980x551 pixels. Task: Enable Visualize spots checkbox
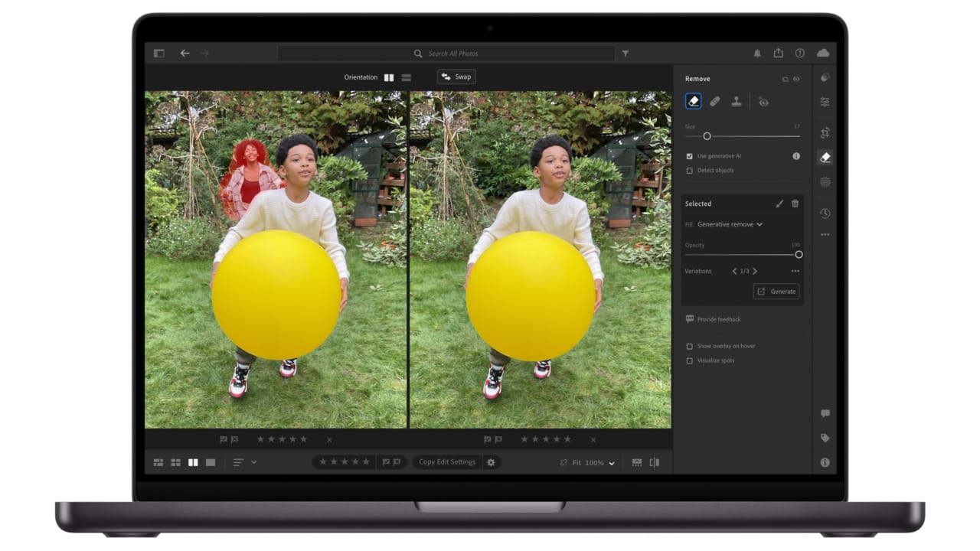(x=689, y=360)
